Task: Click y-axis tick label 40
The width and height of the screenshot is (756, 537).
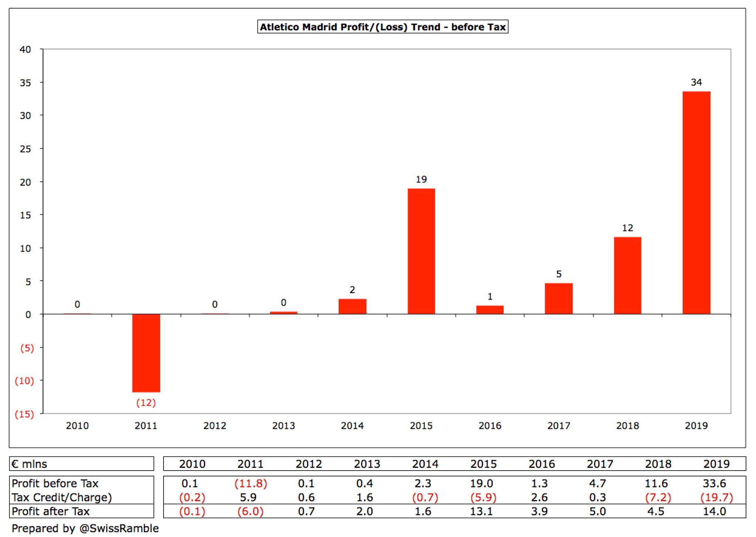Action: coord(25,49)
